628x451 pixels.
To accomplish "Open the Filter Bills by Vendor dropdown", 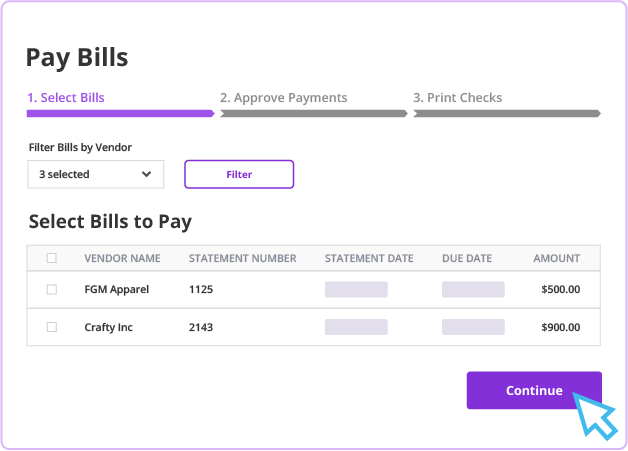I will [96, 174].
